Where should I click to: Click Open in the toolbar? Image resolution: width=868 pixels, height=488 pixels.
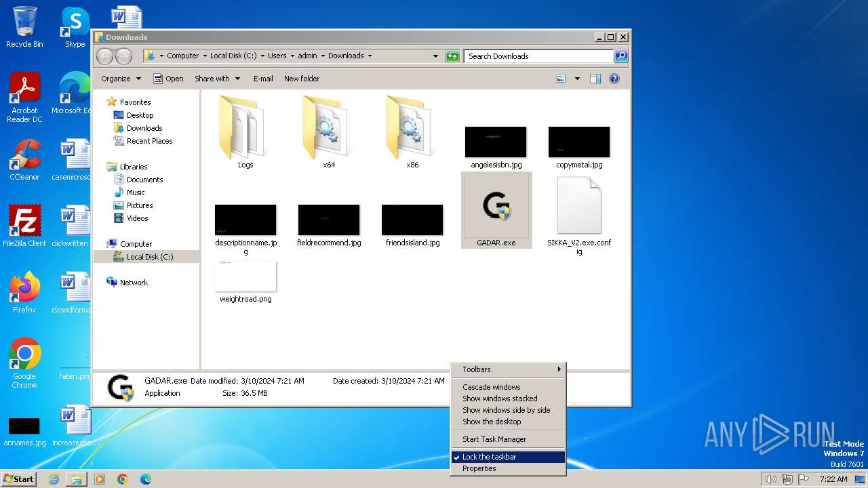pyautogui.click(x=168, y=79)
